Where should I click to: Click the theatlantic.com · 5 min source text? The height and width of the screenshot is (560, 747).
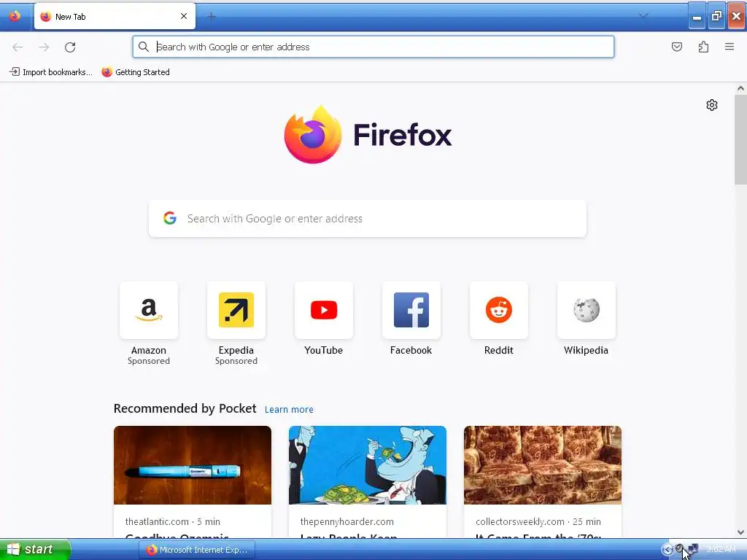coord(172,521)
